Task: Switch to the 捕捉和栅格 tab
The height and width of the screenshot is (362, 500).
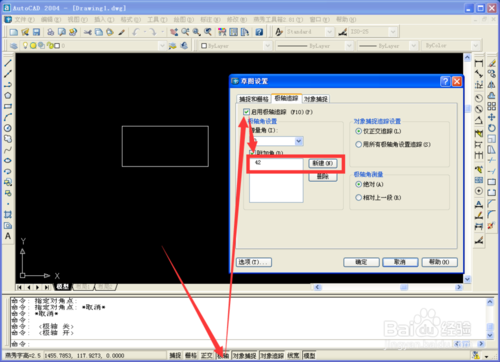Action: click(x=254, y=99)
